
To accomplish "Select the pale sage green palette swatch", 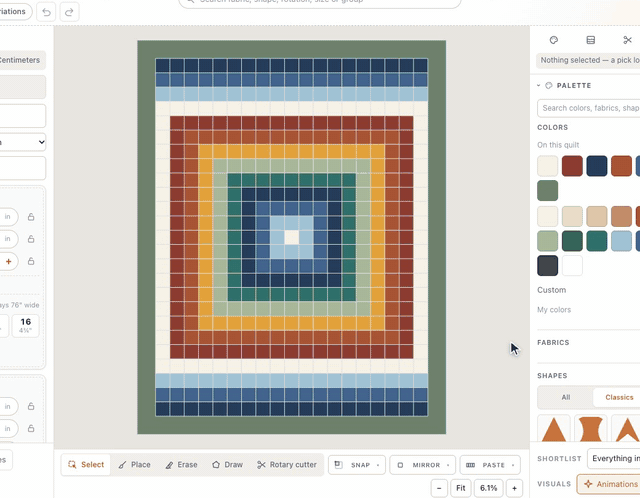I will (x=547, y=241).
